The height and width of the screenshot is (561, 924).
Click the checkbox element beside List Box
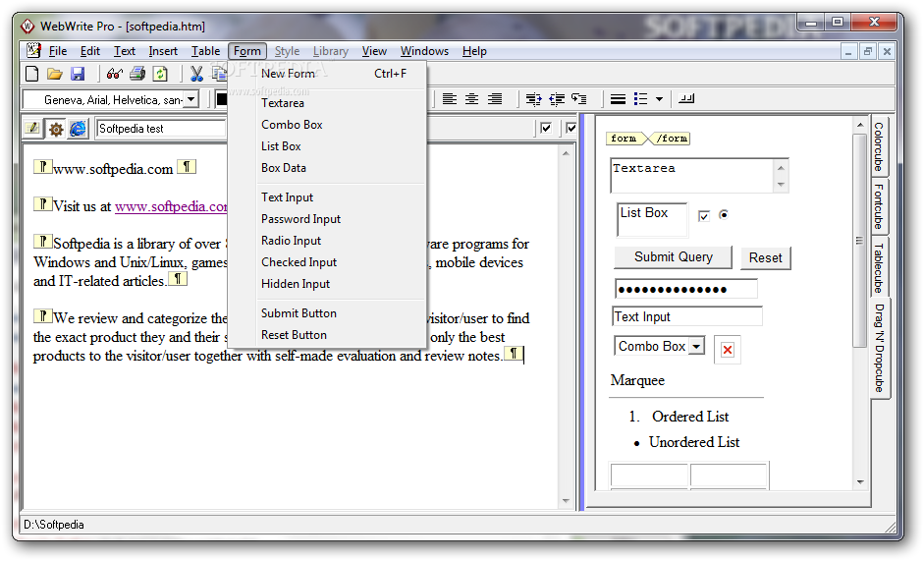pos(704,216)
